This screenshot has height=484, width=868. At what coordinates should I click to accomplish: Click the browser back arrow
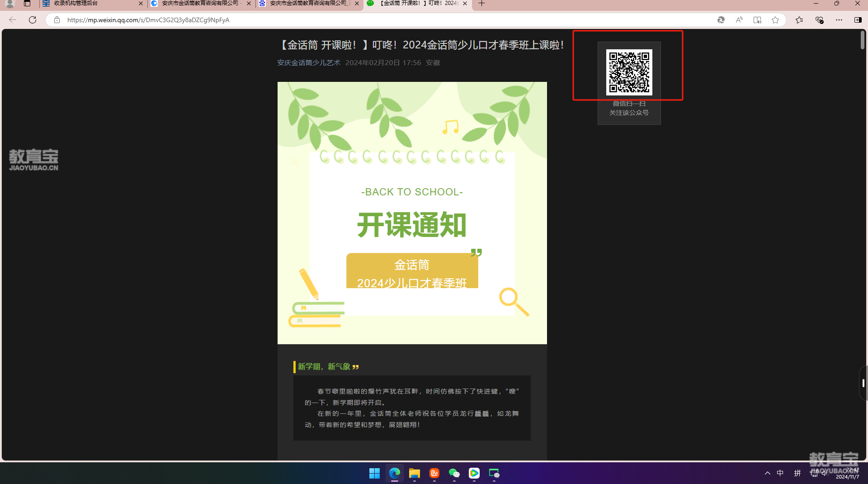pos(13,20)
